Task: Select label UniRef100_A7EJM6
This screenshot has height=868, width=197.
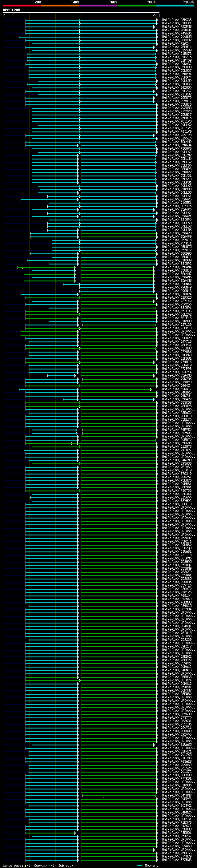Action: [177, 758]
